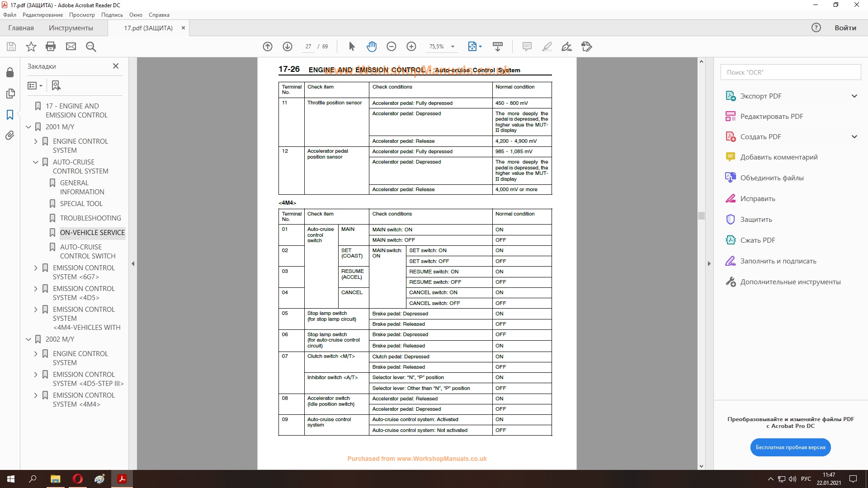The image size is (868, 488).
Task: Open the attachments paperclip panel
Action: click(10, 136)
